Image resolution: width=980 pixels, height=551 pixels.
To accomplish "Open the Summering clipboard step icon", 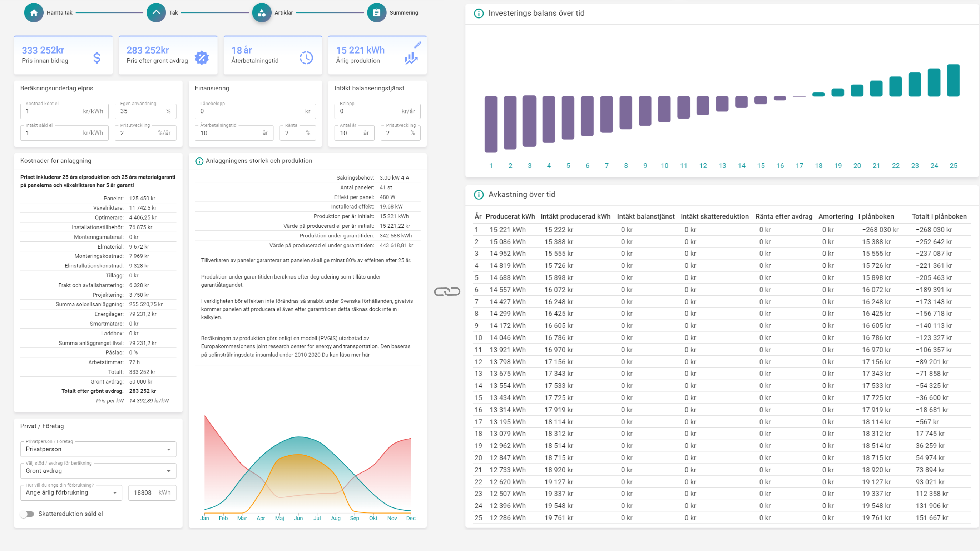I will click(376, 12).
